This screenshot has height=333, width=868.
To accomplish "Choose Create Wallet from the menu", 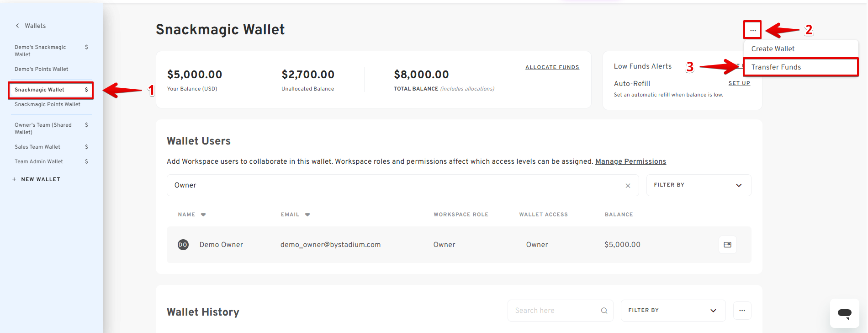I will 773,49.
